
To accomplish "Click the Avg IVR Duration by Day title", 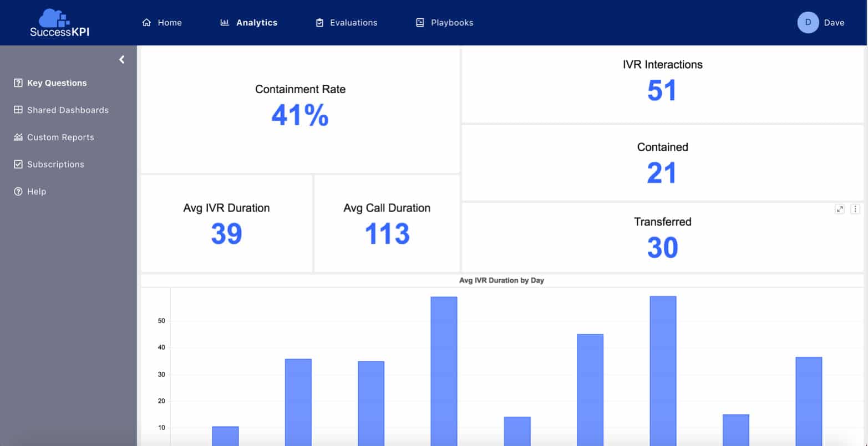I will coord(501,280).
